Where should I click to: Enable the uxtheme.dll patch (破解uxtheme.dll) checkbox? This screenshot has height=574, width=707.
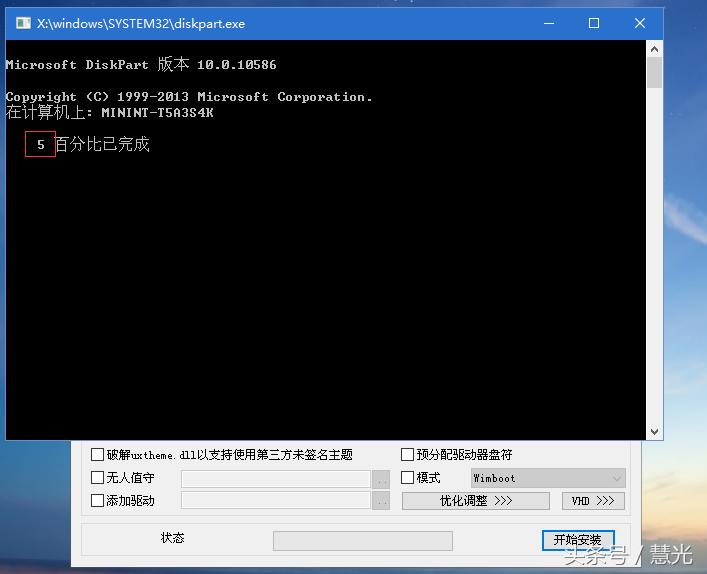tap(97, 455)
